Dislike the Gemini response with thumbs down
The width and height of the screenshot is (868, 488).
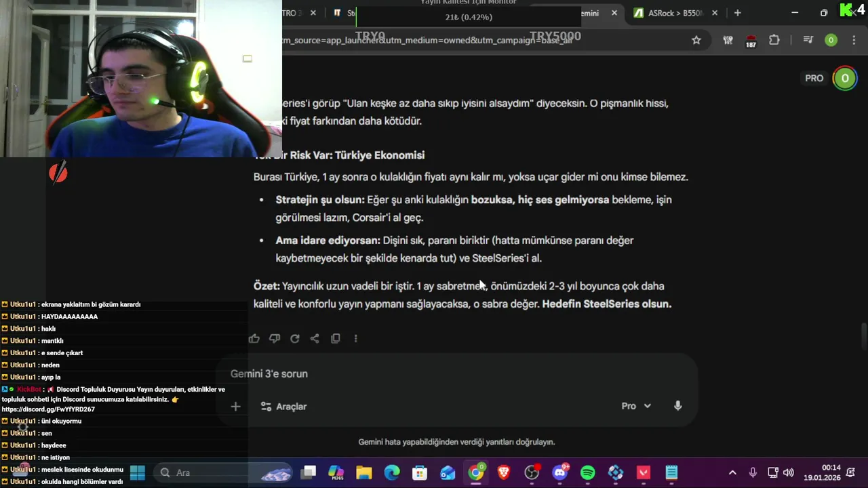click(x=275, y=338)
